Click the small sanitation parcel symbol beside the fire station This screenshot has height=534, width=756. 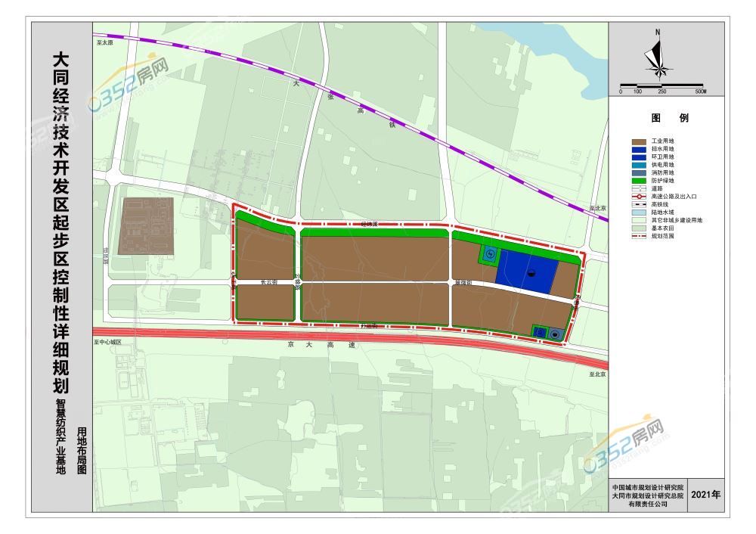540,332
